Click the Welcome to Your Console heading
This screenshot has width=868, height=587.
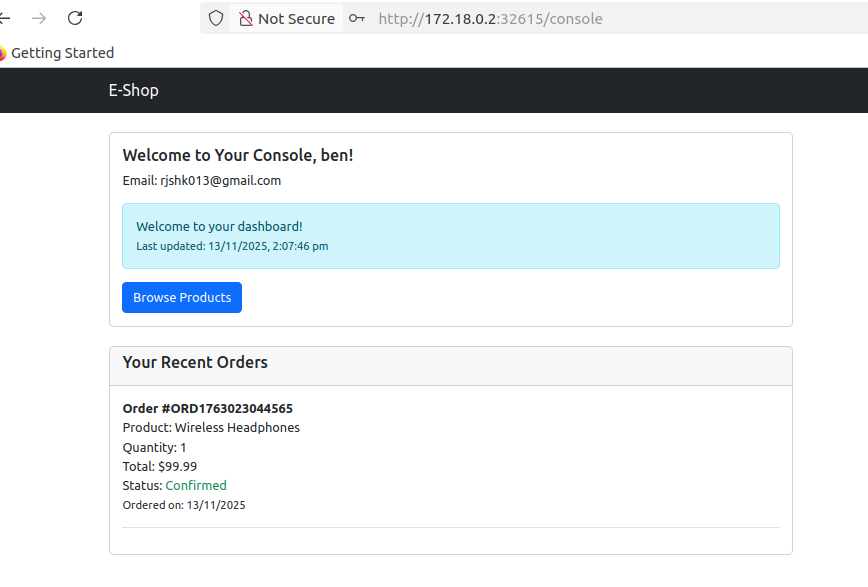pos(237,155)
